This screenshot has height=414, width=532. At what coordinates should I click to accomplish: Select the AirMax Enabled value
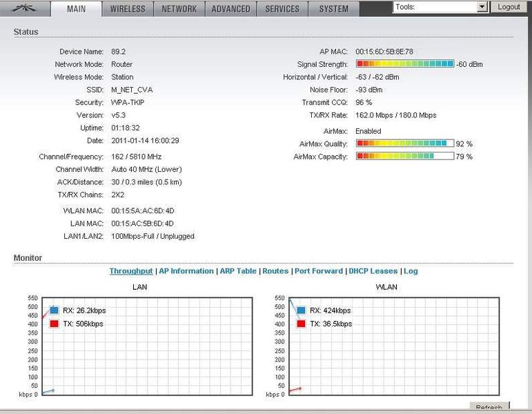click(x=368, y=131)
